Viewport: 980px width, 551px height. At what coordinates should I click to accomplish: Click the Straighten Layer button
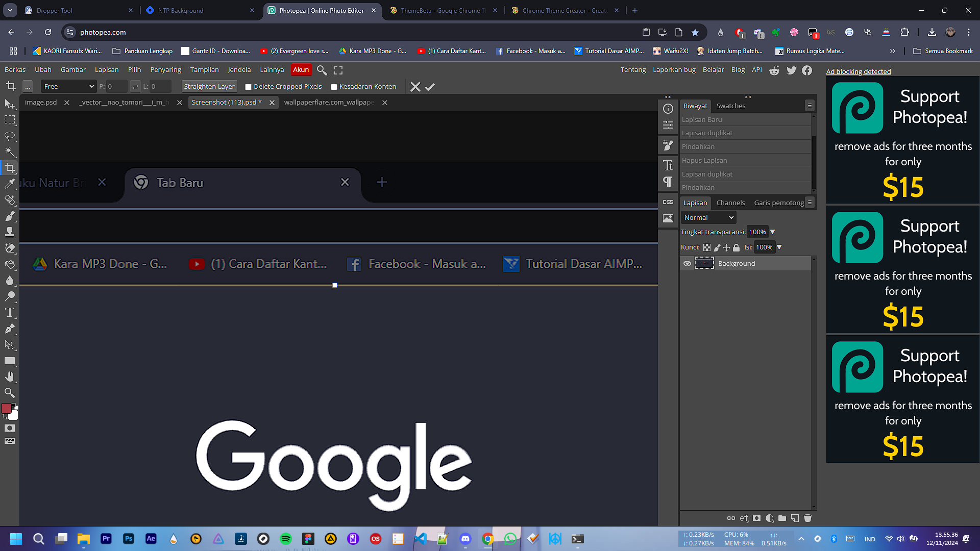tap(209, 87)
